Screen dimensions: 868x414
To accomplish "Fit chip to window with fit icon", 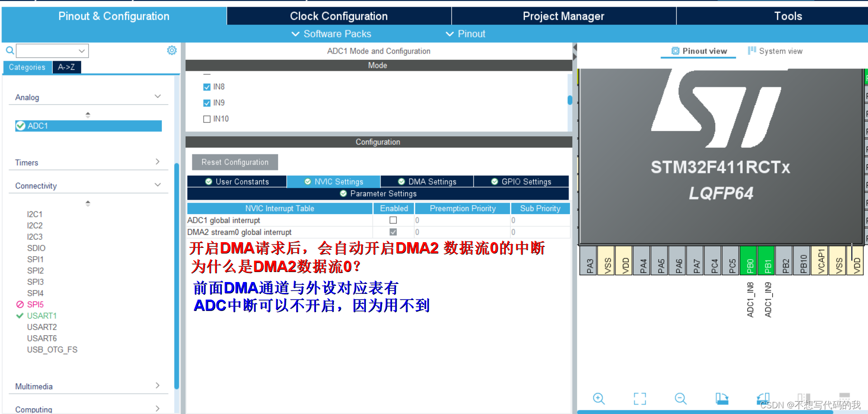I will pyautogui.click(x=640, y=399).
